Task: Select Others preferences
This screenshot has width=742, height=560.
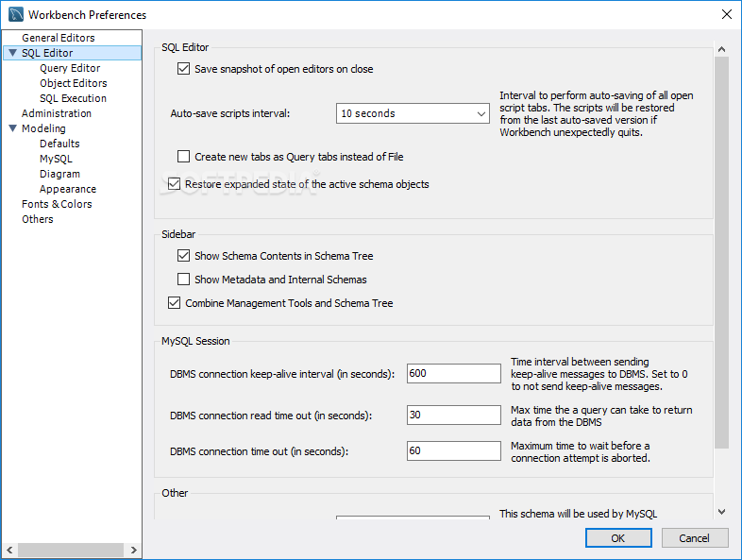Action: [38, 219]
